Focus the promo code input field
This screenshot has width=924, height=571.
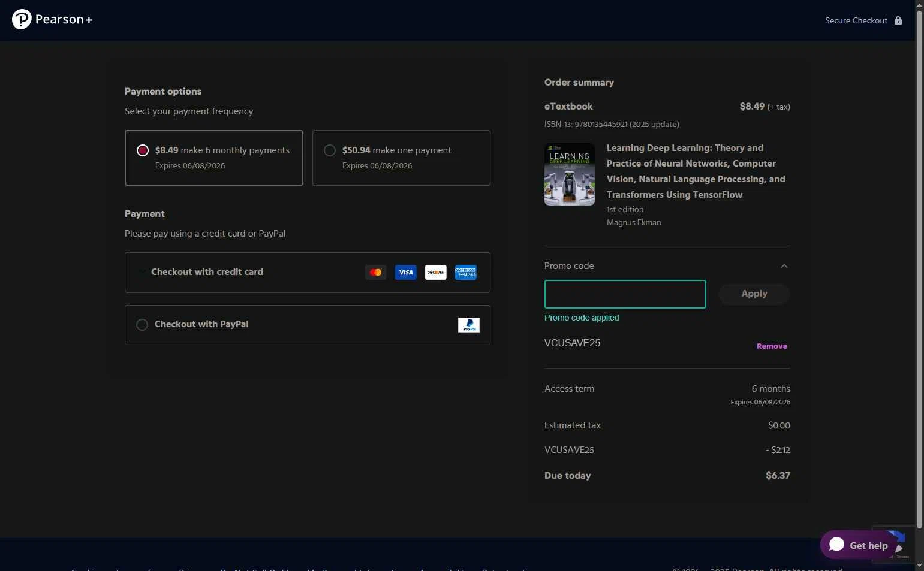[x=625, y=294]
